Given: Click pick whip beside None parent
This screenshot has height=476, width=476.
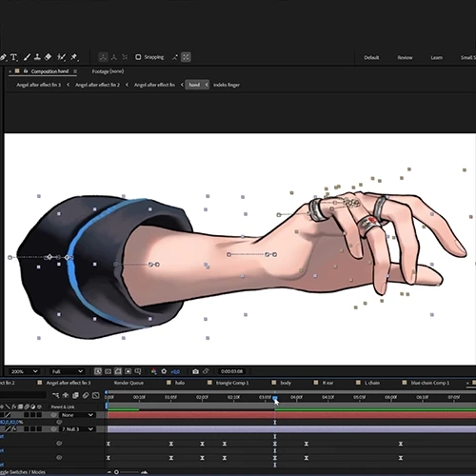Looking at the screenshot, I should click(54, 415).
